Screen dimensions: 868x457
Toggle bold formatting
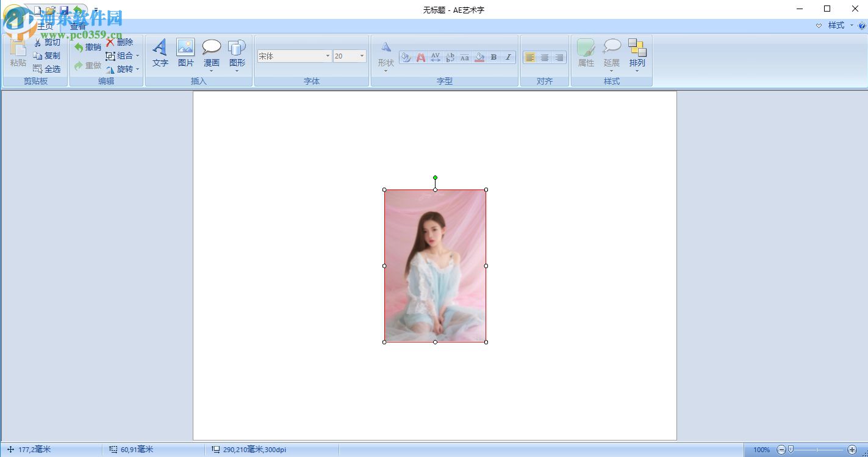[x=493, y=57]
